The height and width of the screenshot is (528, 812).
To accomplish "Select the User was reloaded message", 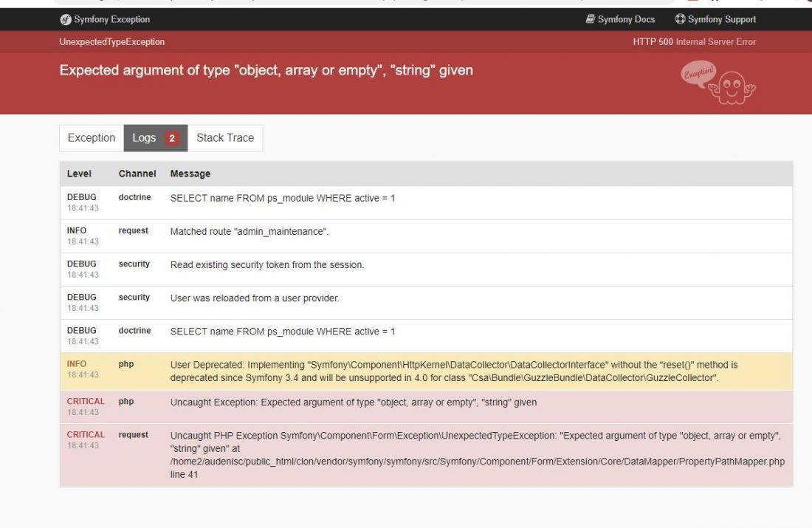I will [x=255, y=298].
